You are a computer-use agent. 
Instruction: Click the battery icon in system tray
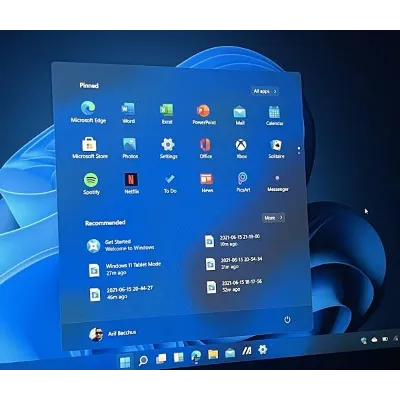point(385,339)
